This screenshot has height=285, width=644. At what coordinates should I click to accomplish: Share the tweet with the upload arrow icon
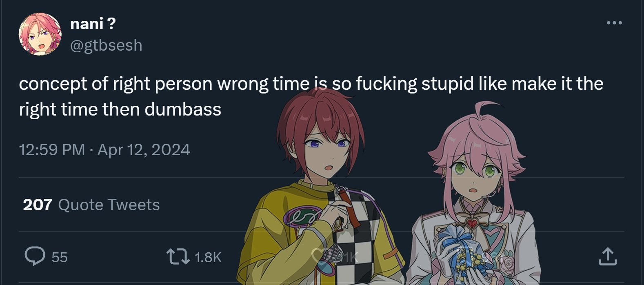click(x=607, y=256)
